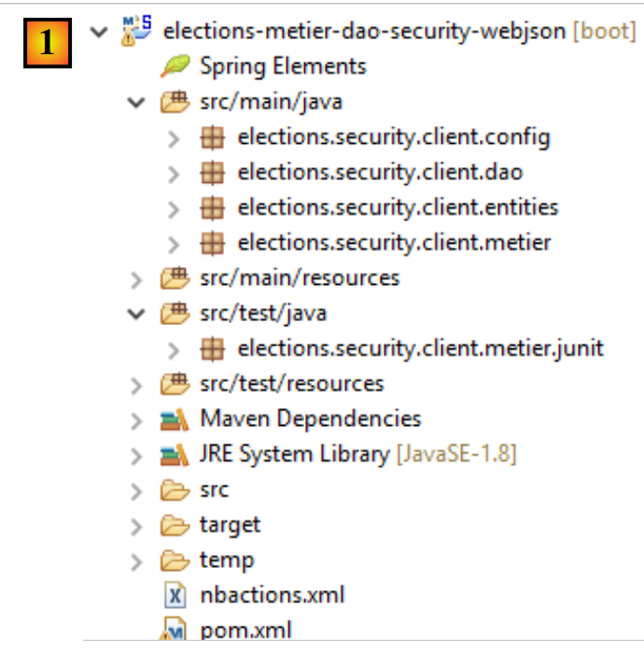Select the elections.security.client.metier.junit test package

[420, 349]
